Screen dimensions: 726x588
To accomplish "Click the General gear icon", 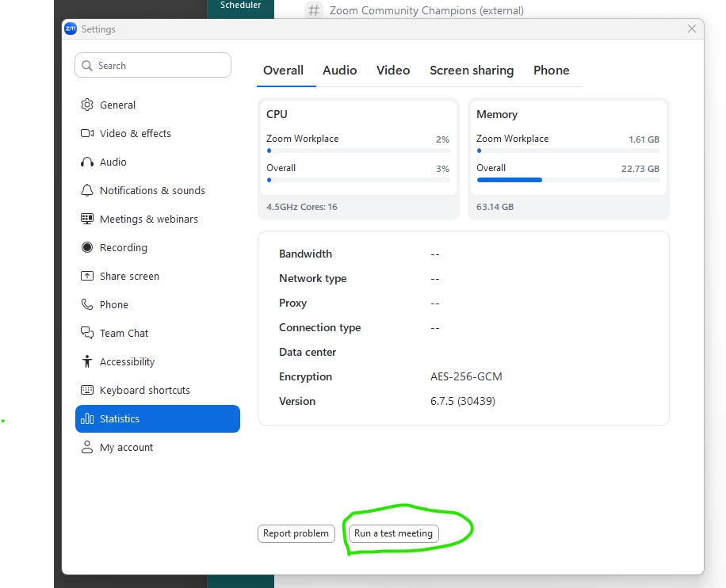I will click(x=87, y=105).
